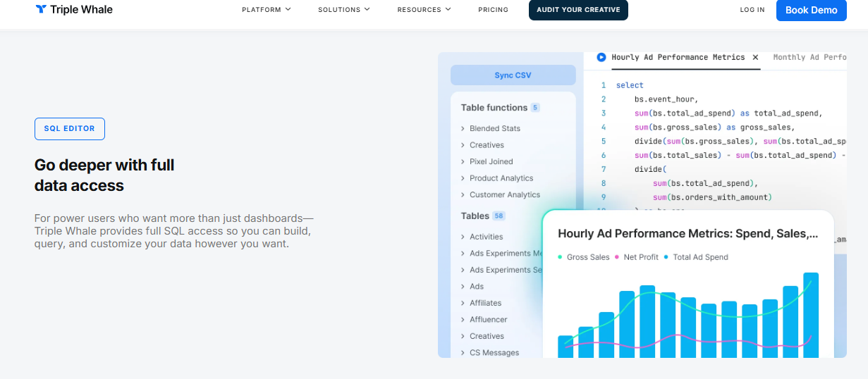Open the Solutions menu
Image resolution: width=868 pixels, height=379 pixels.
coord(343,10)
